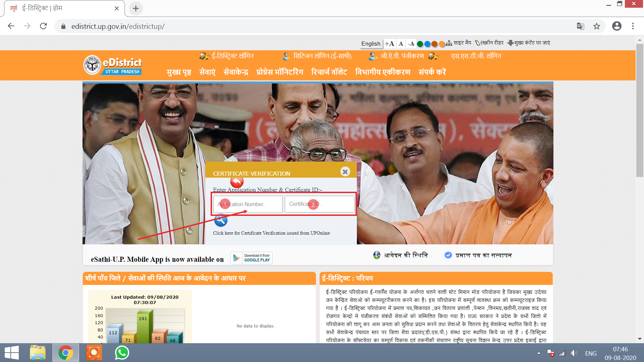This screenshot has width=644, height=362.
Task: Increase font size with +A button
Action: 389,44
